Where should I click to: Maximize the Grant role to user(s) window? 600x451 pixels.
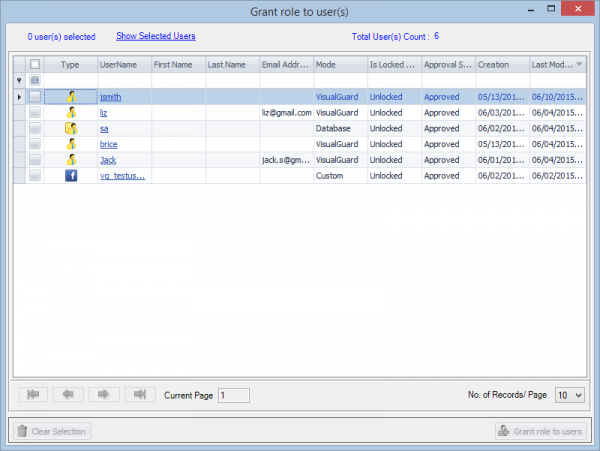(x=551, y=9)
